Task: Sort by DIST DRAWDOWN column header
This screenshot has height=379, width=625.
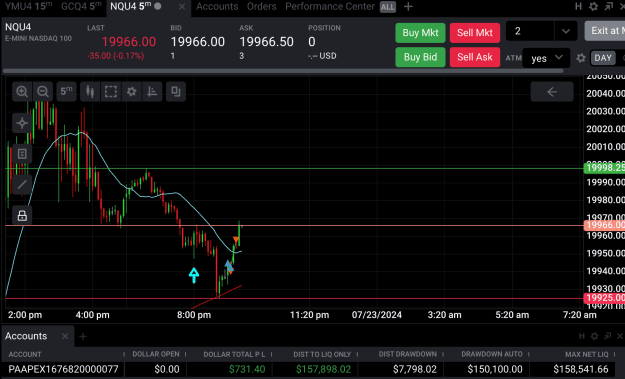Action: 408,354
